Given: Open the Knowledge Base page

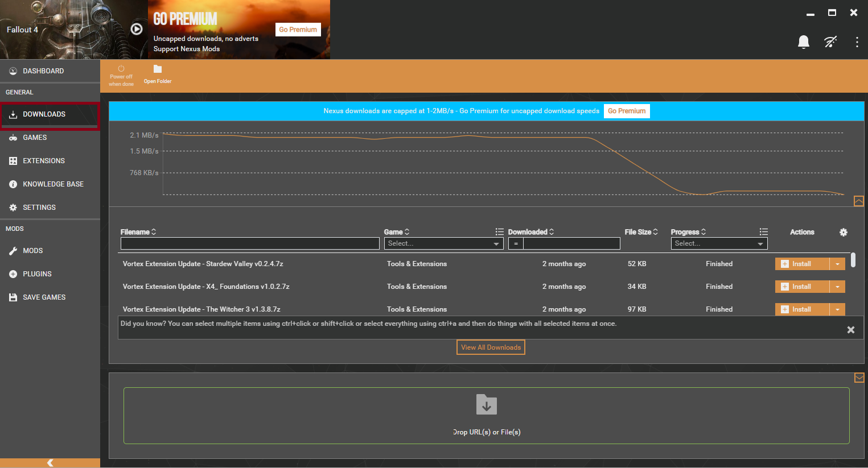Looking at the screenshot, I should pyautogui.click(x=50, y=184).
